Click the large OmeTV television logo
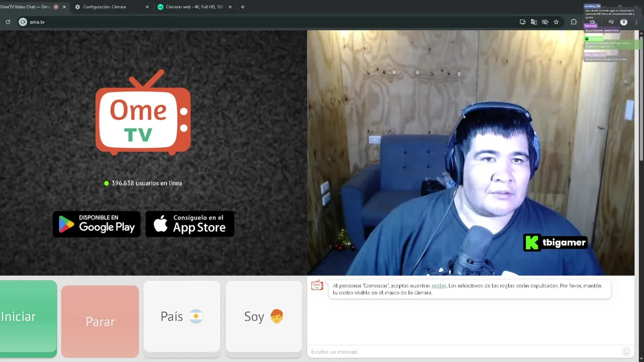This screenshot has height=362, width=644. click(x=143, y=112)
